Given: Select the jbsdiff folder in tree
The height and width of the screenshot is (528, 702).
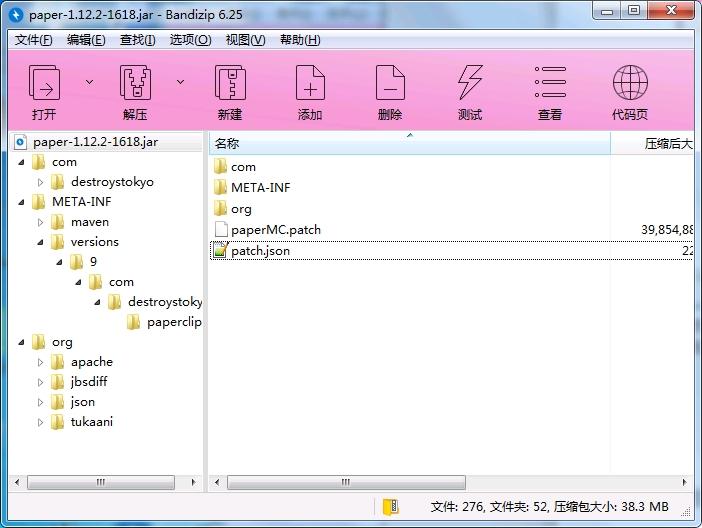Looking at the screenshot, I should click(x=79, y=382).
